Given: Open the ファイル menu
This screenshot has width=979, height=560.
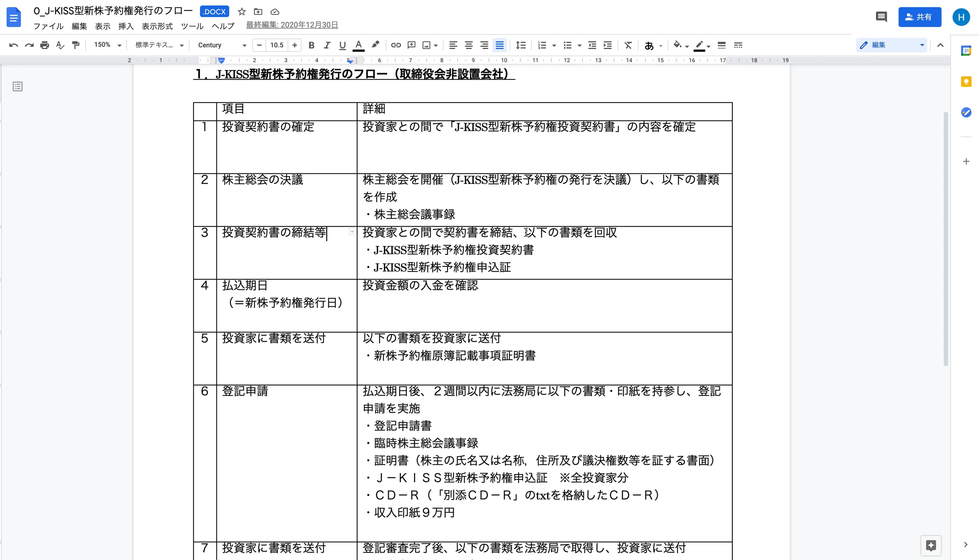Looking at the screenshot, I should (48, 26).
